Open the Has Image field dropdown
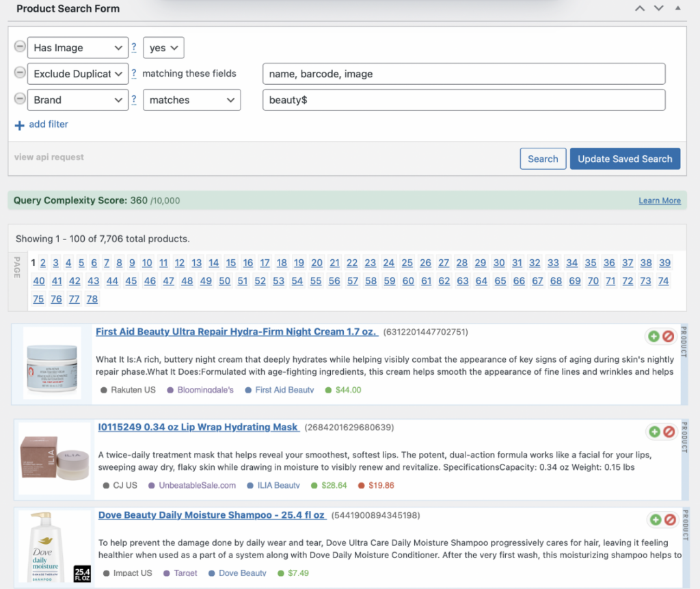 tap(78, 47)
